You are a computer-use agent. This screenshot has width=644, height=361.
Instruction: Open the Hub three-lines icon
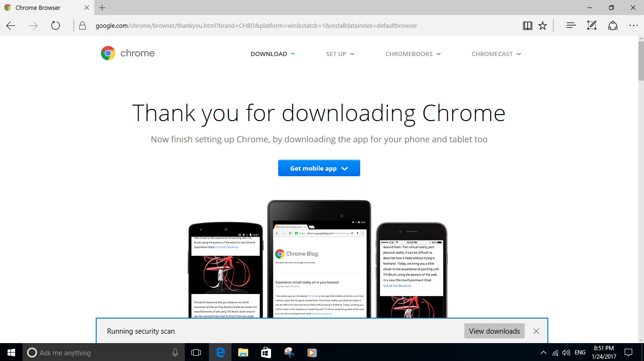point(571,25)
